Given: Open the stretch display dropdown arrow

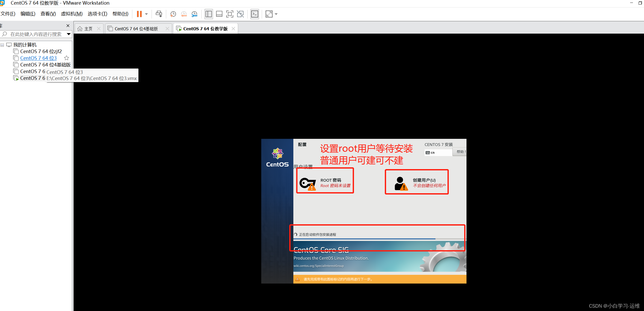Looking at the screenshot, I should coord(276,14).
